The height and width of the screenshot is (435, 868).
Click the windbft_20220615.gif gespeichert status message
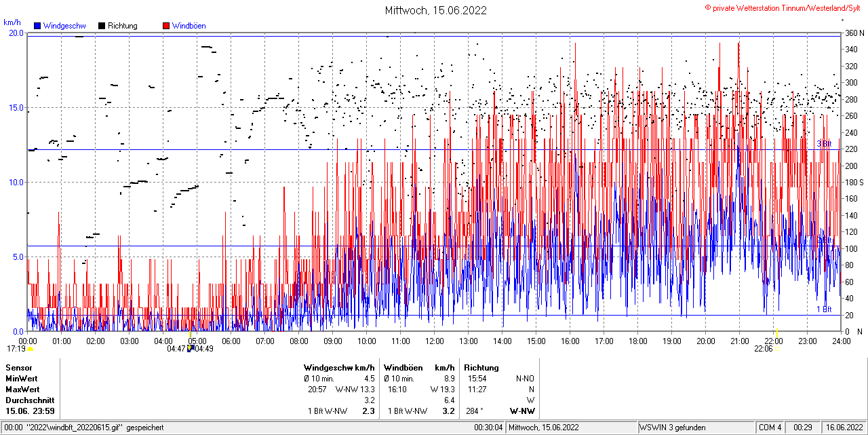[x=83, y=428]
